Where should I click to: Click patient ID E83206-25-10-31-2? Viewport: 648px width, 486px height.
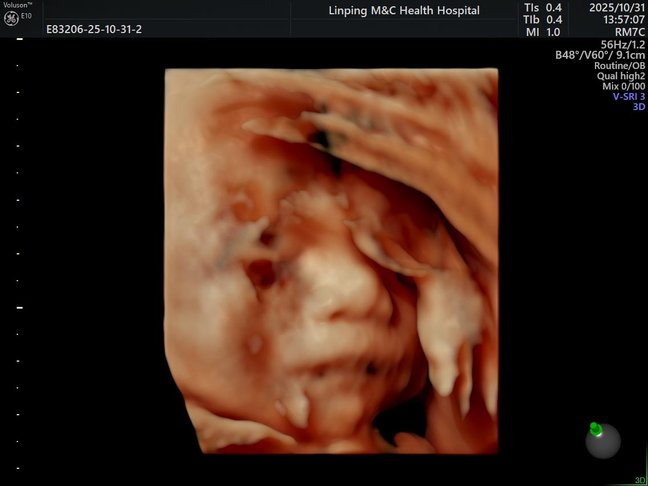point(94,30)
